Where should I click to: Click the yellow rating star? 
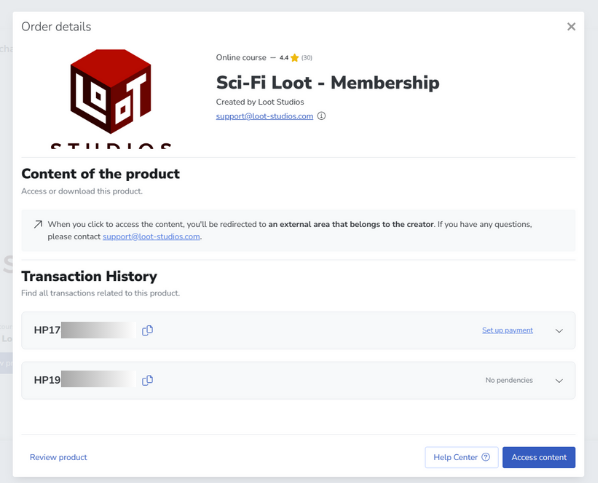[x=294, y=58]
